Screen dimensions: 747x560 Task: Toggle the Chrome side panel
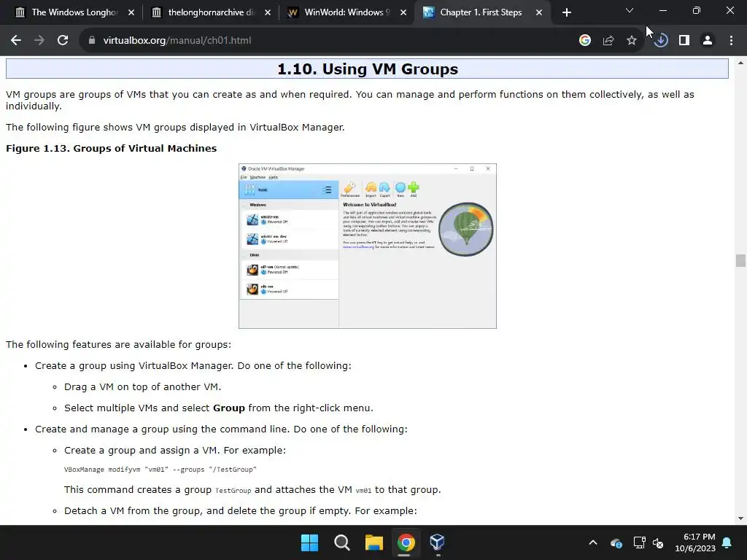[x=684, y=41]
